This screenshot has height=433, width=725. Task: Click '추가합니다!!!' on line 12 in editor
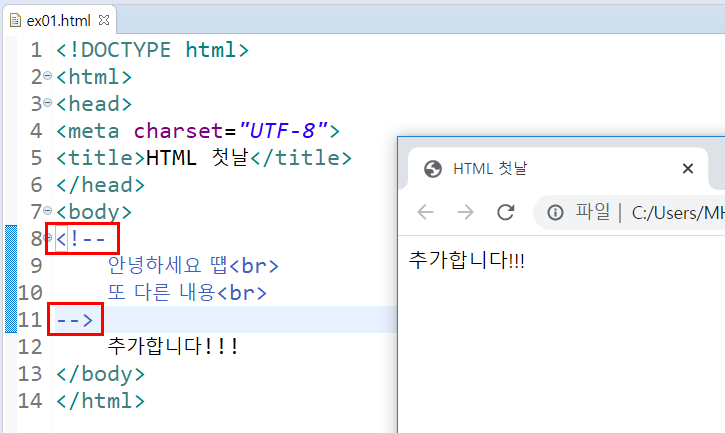click(x=173, y=346)
